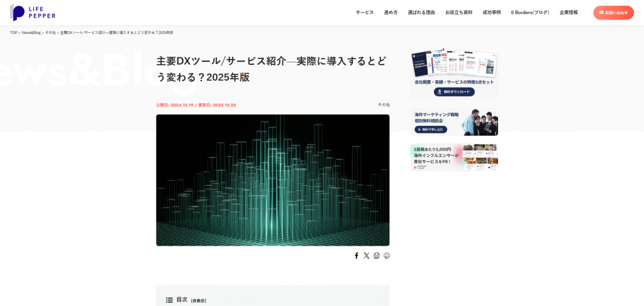Open the 0 Borders(ブログ) menu item
The width and height of the screenshot is (644, 306).
pos(530,13)
